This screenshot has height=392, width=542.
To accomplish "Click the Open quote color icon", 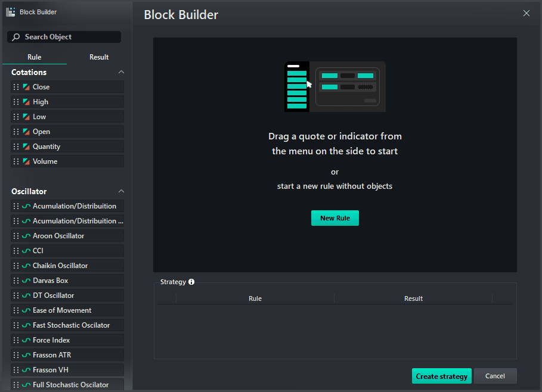I will (26, 132).
